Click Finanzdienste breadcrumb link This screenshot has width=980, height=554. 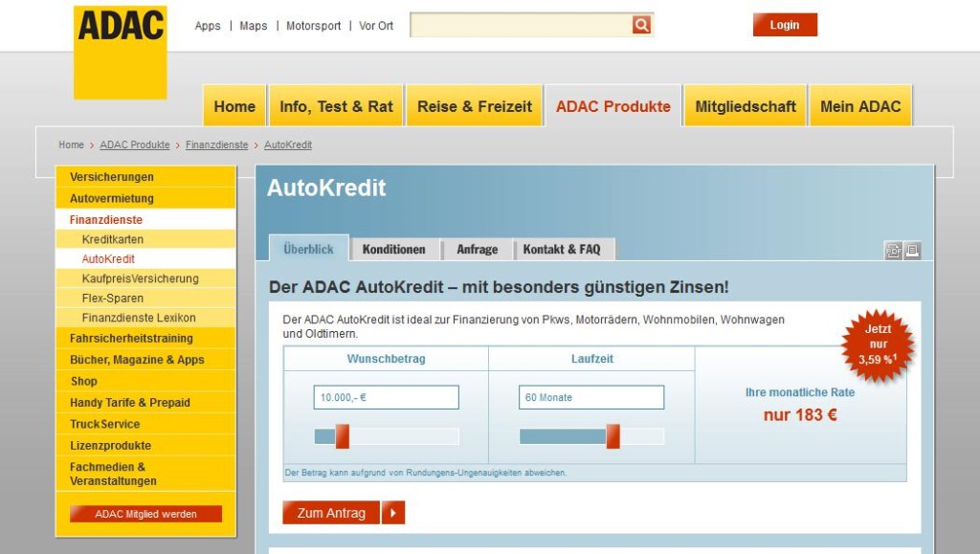tap(217, 144)
